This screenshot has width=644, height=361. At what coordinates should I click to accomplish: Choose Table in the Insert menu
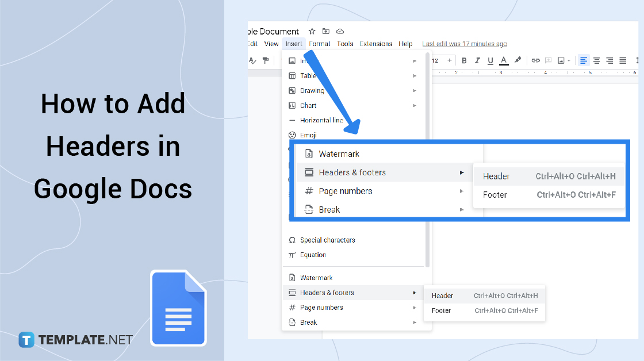pyautogui.click(x=354, y=75)
